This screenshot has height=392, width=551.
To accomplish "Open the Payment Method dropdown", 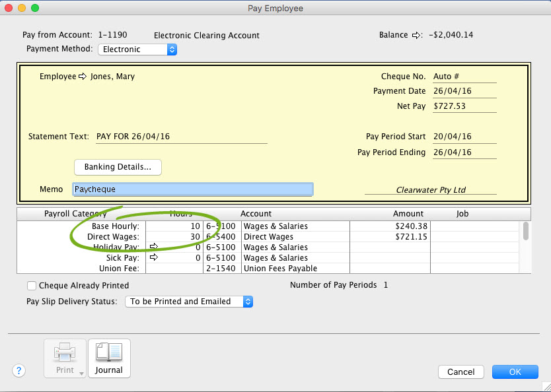I will [137, 49].
